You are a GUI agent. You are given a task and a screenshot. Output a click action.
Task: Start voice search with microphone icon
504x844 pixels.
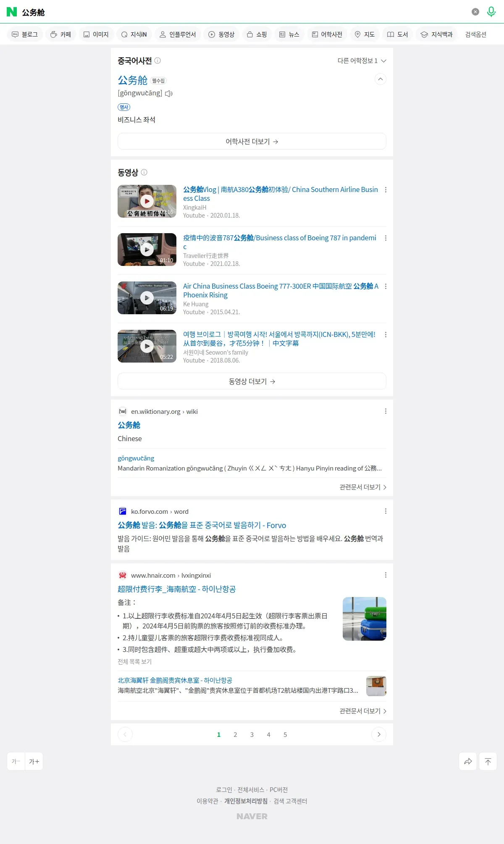click(x=491, y=12)
